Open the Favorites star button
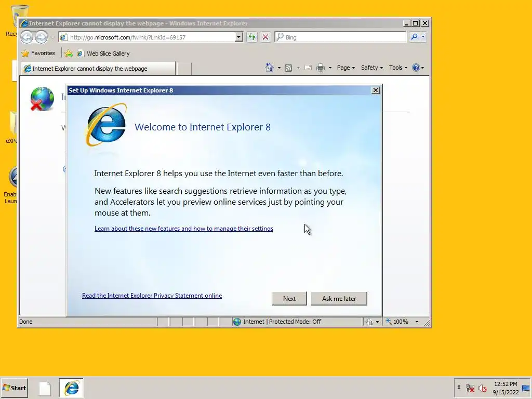Image resolution: width=532 pixels, height=399 pixels. pos(38,54)
